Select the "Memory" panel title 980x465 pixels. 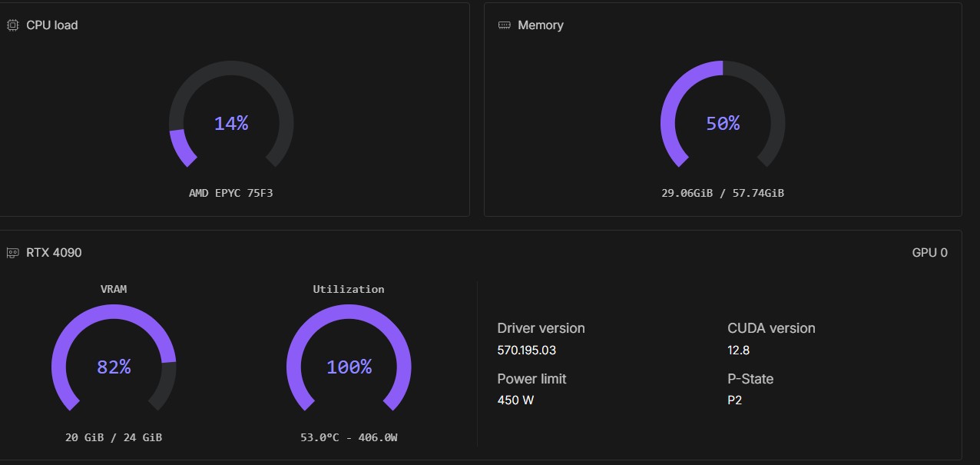pos(541,25)
